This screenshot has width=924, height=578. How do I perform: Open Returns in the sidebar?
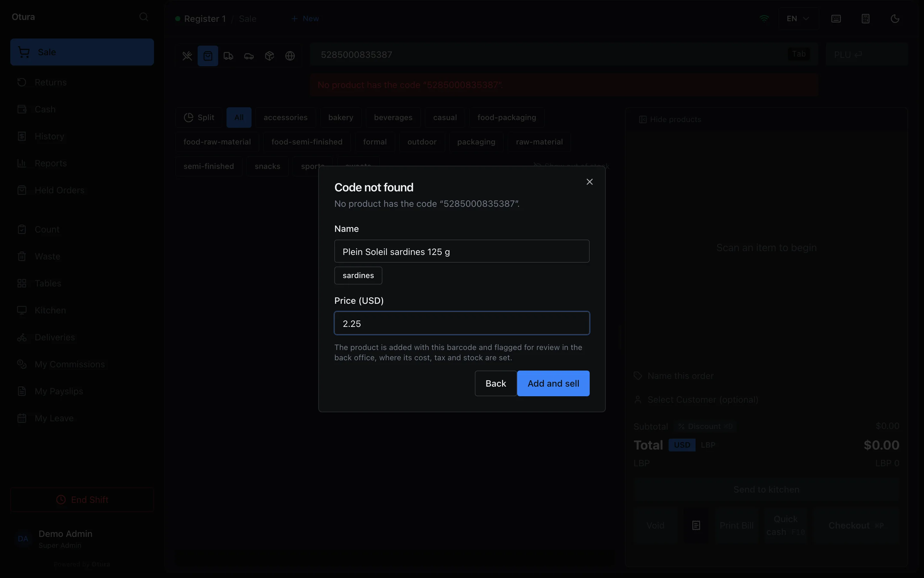[82, 82]
